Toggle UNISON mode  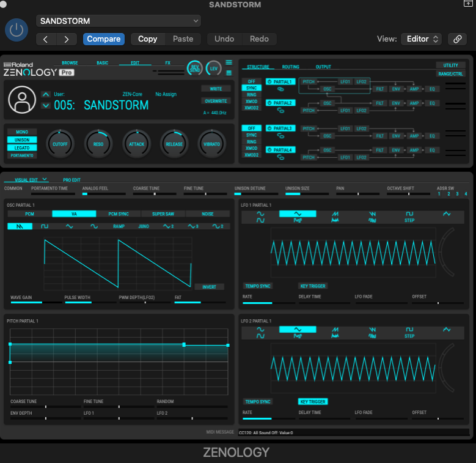[22, 139]
